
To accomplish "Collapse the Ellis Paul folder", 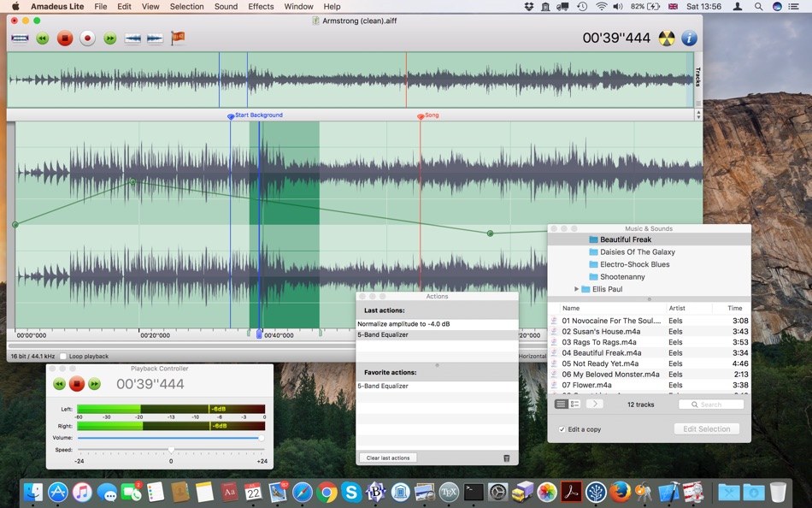I will coord(576,289).
